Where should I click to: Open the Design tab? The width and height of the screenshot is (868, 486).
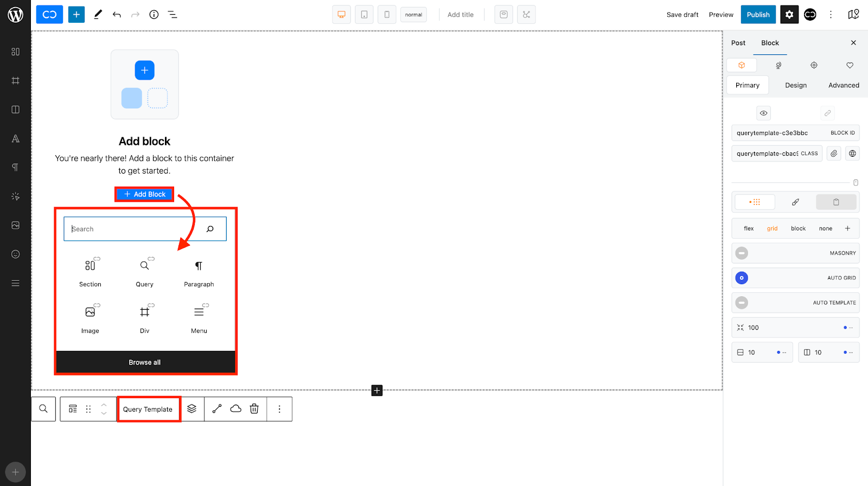tap(796, 85)
